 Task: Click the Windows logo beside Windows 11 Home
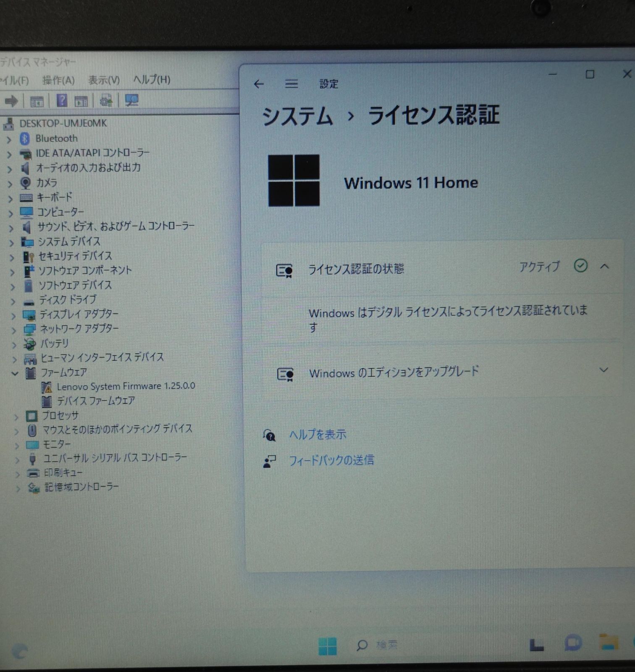(x=294, y=180)
